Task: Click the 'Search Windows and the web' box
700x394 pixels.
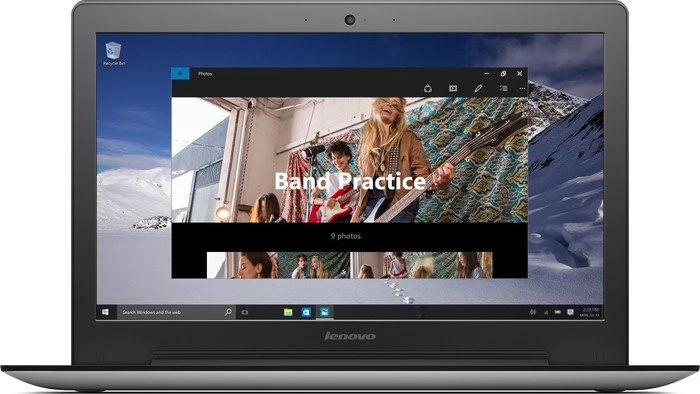Action: coord(176,312)
